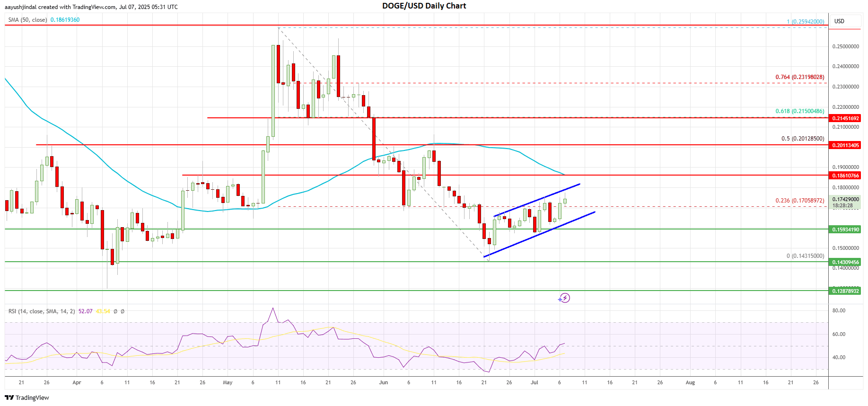The width and height of the screenshot is (868, 406).
Task: Click the May label on the time axis
Action: point(228,382)
